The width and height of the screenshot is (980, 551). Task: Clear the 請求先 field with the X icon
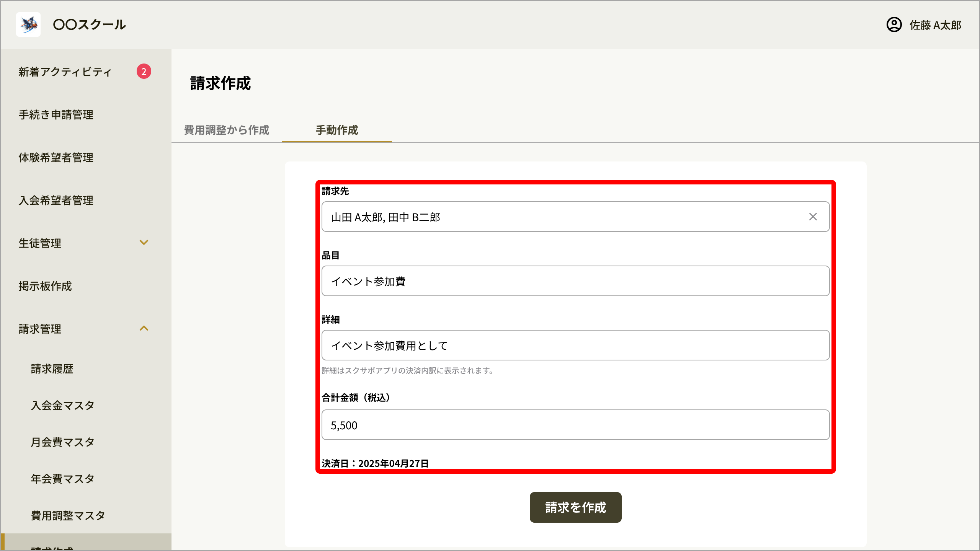(x=813, y=217)
